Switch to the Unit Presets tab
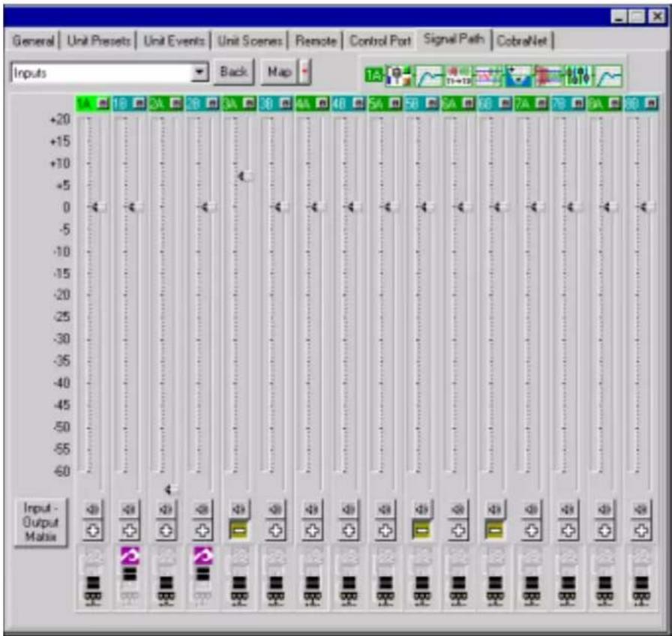The width and height of the screenshot is (672, 636). [x=99, y=41]
